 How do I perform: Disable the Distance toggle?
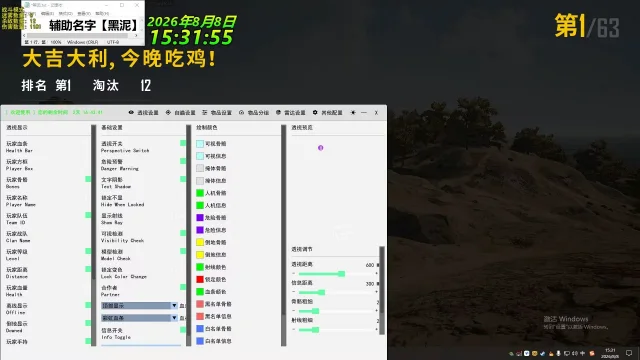(x=88, y=269)
